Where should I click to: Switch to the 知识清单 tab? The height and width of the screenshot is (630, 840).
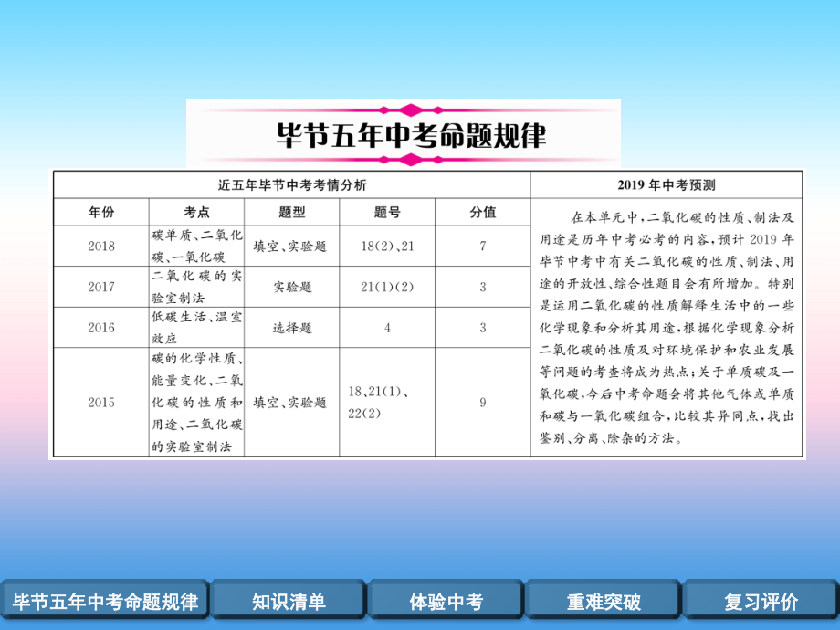pos(289,601)
